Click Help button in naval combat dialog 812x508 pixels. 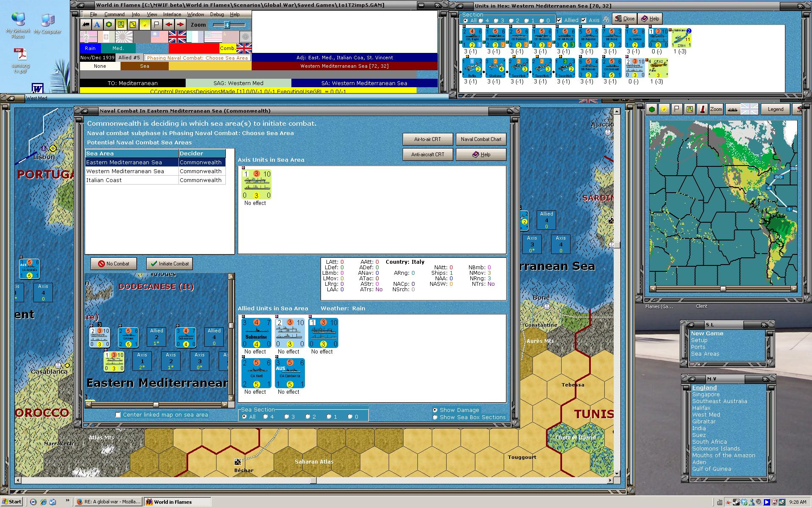(x=481, y=154)
